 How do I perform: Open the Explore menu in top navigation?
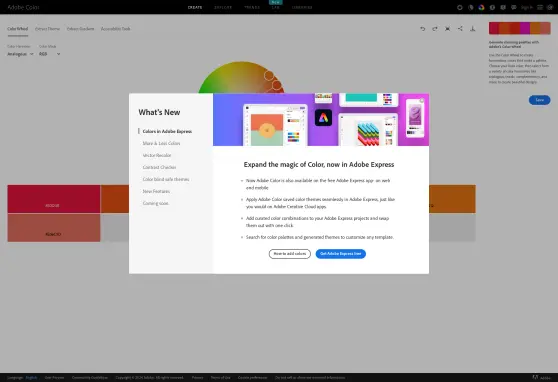coord(223,7)
